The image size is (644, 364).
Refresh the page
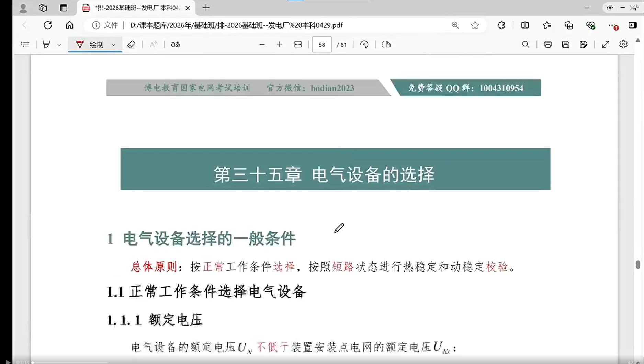tap(48, 25)
